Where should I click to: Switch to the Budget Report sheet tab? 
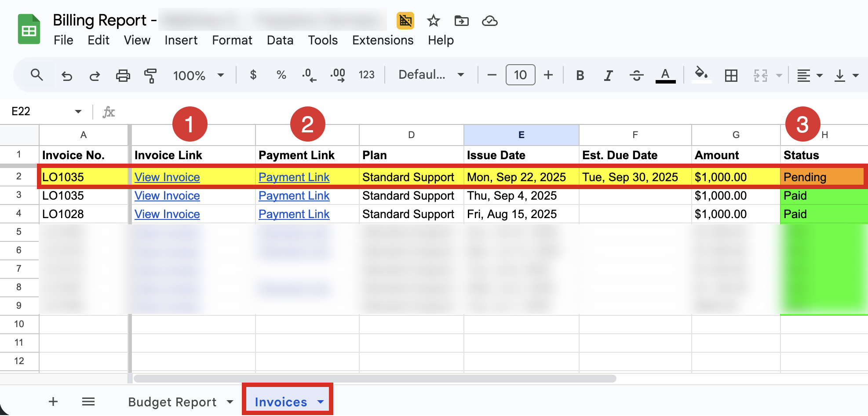click(x=172, y=402)
